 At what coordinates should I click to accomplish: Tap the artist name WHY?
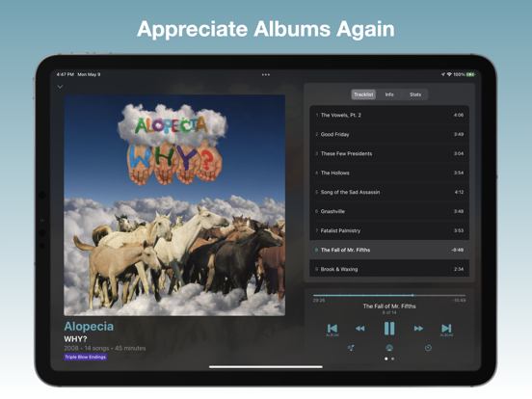(x=76, y=339)
